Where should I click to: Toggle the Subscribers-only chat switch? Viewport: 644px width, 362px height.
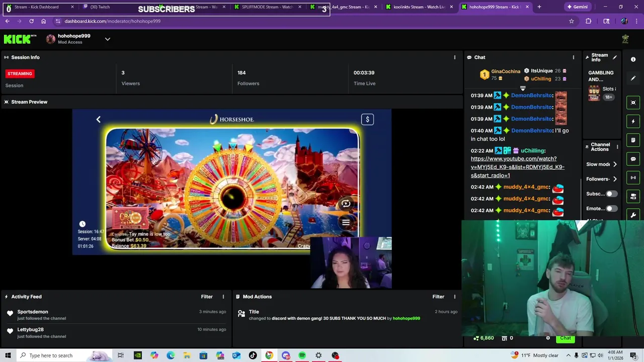click(x=611, y=194)
